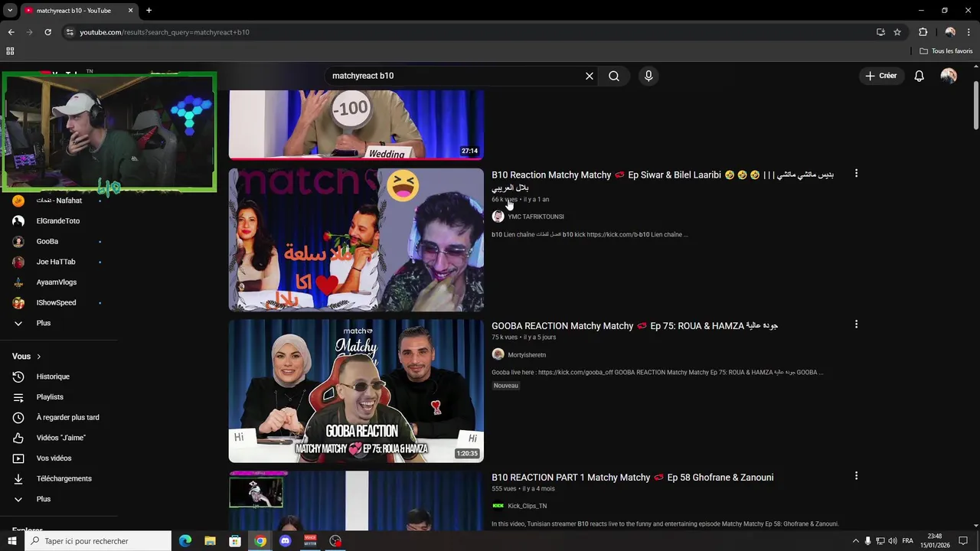Click the install app icon in the address bar
Screen dimensions: 980x551
click(880, 32)
